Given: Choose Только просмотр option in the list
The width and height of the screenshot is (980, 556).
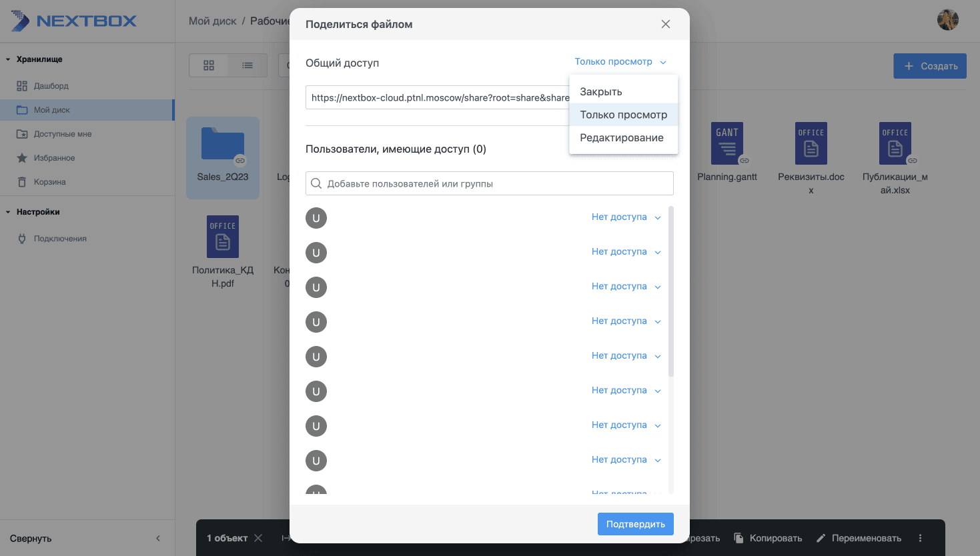Looking at the screenshot, I should coord(623,115).
